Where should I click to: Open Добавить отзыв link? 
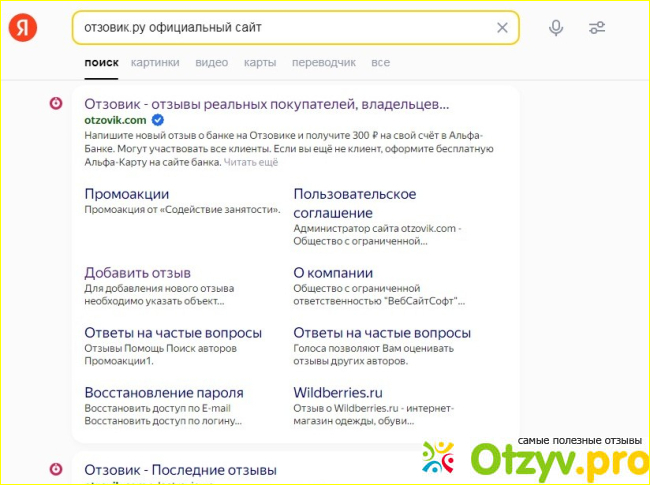[x=137, y=272]
